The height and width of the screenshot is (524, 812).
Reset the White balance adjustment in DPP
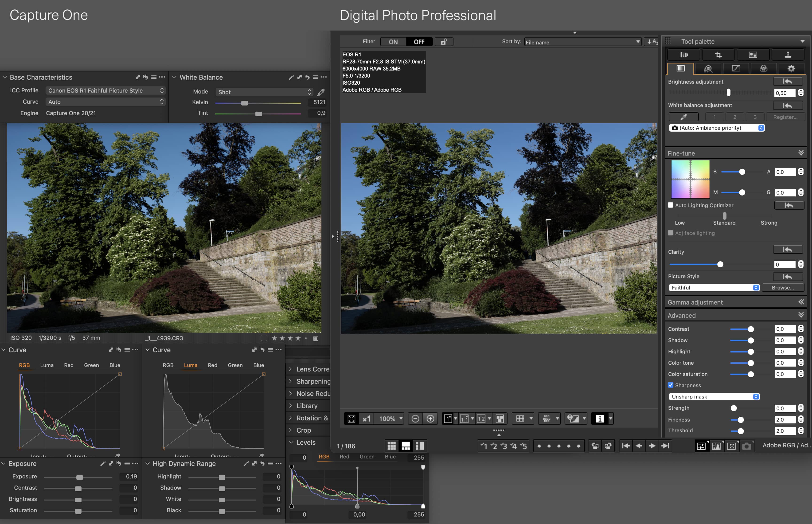(788, 106)
